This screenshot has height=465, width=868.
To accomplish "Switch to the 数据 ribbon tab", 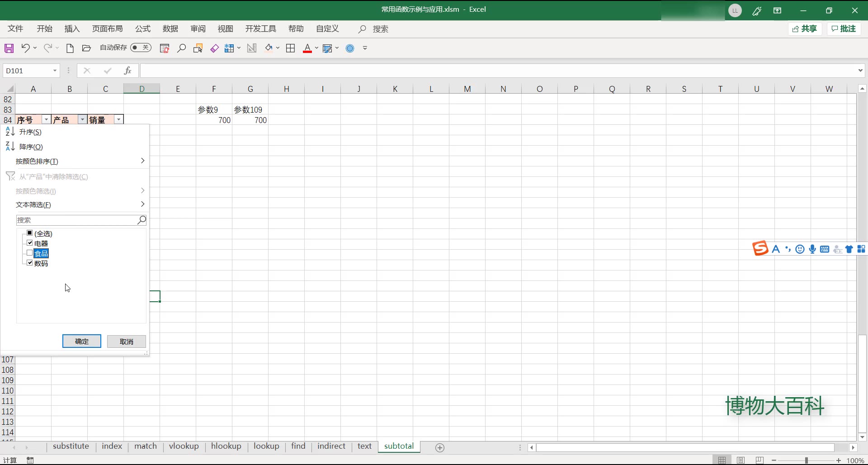I will (170, 28).
